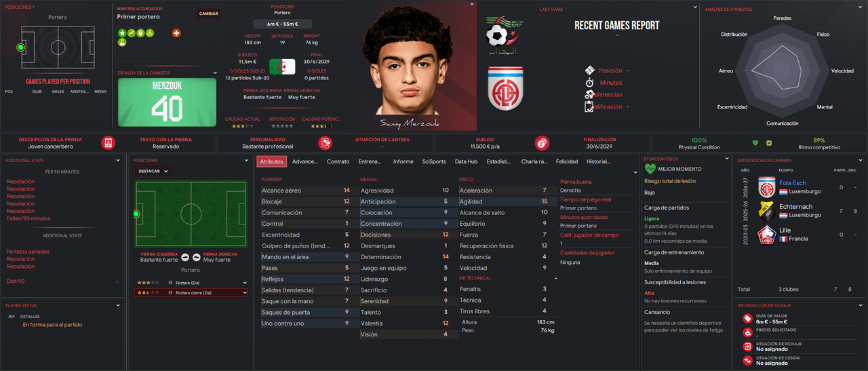Select the Portero cierre (De) role row

point(191,293)
